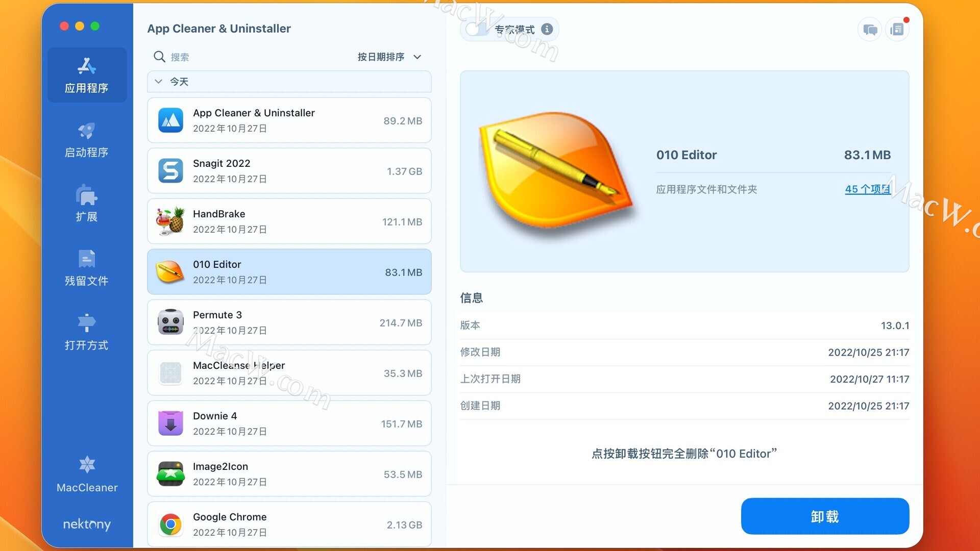
Task: Open the 按日期排序 sort dropdown
Action: (x=389, y=57)
